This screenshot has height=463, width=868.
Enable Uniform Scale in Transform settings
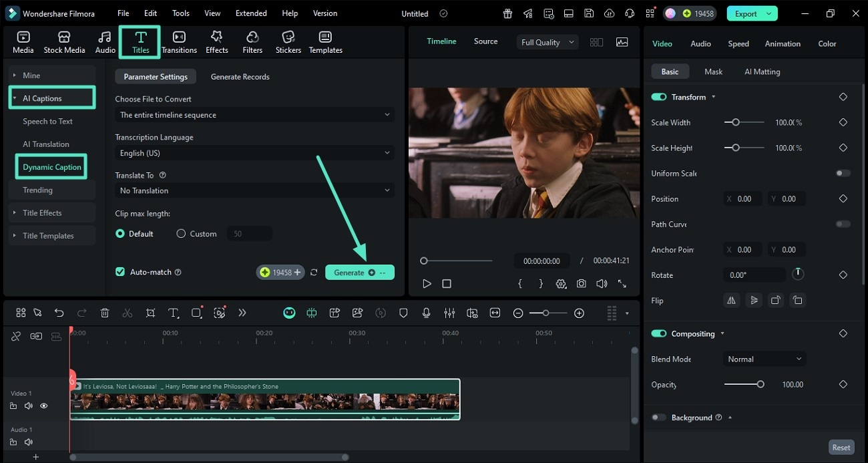pyautogui.click(x=842, y=173)
